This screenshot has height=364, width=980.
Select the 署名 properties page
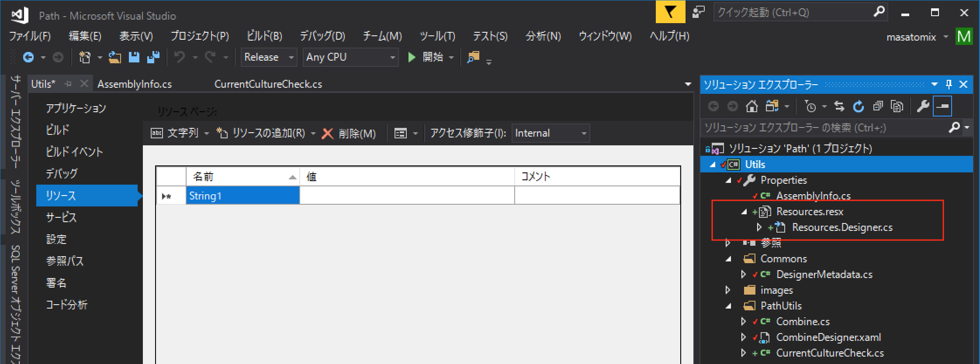pos(56,283)
